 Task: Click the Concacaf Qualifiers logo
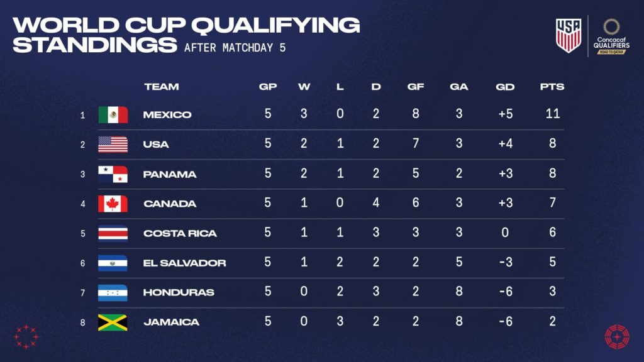[x=611, y=36]
